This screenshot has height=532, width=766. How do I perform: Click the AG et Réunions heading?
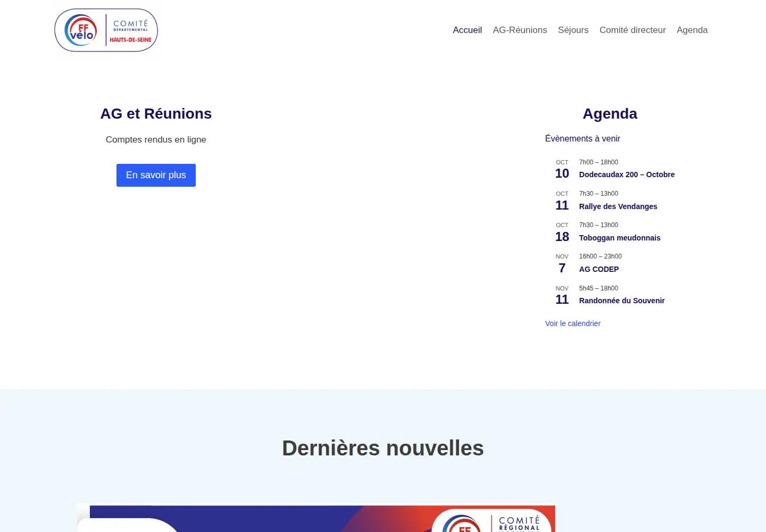[156, 114]
